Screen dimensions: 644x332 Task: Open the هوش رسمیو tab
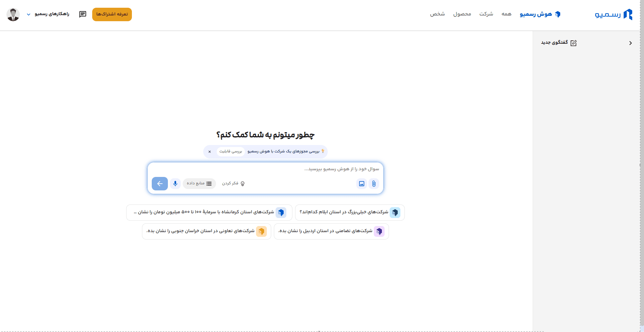coord(540,14)
